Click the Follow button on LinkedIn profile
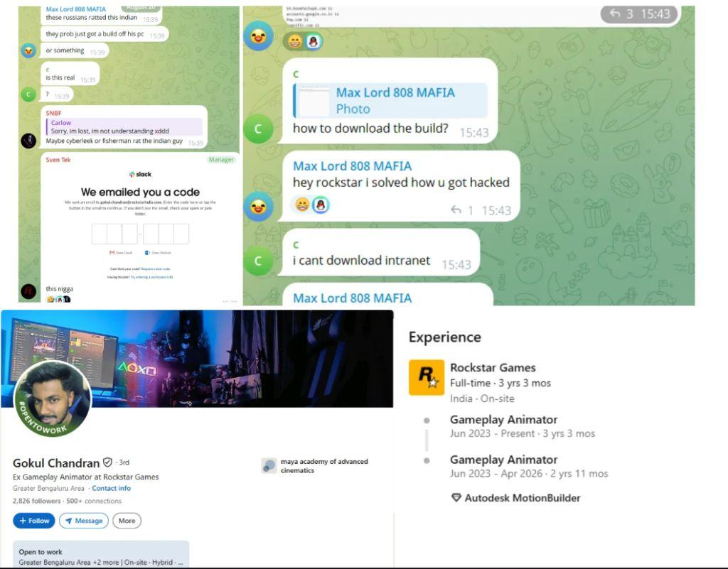The height and width of the screenshot is (569, 728). (x=34, y=521)
